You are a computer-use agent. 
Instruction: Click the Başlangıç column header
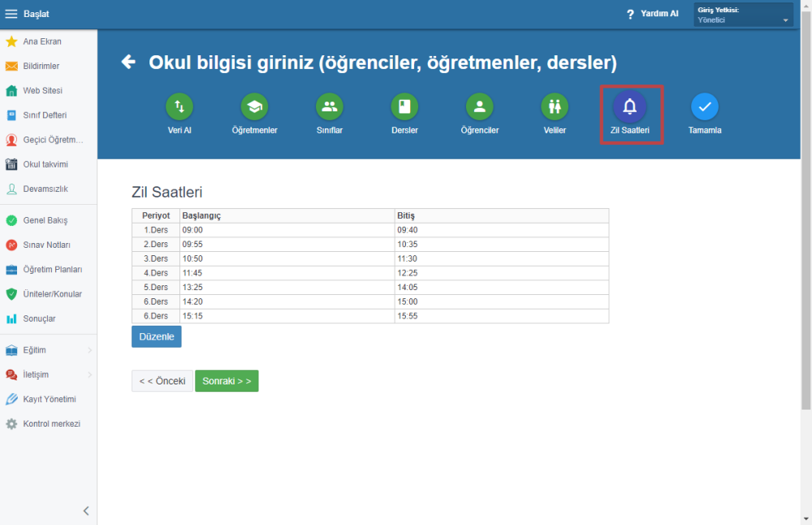(x=287, y=215)
